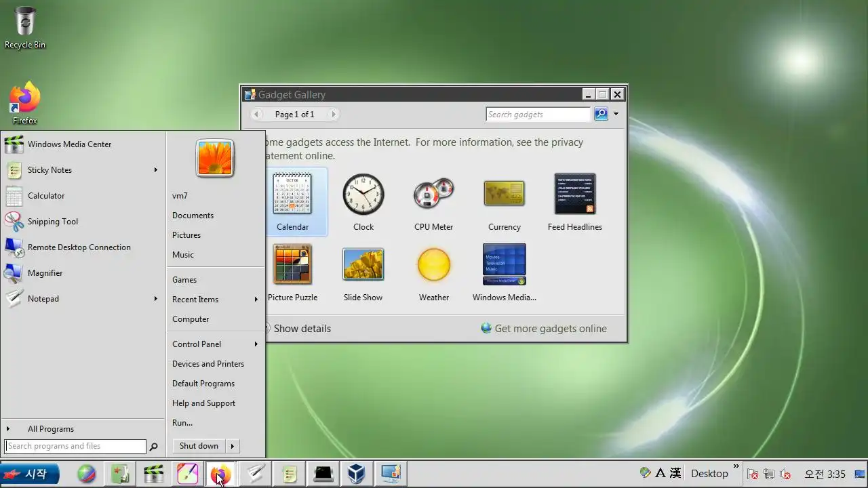
Task: Click the Show desktop button on taskbar
Action: (861, 474)
